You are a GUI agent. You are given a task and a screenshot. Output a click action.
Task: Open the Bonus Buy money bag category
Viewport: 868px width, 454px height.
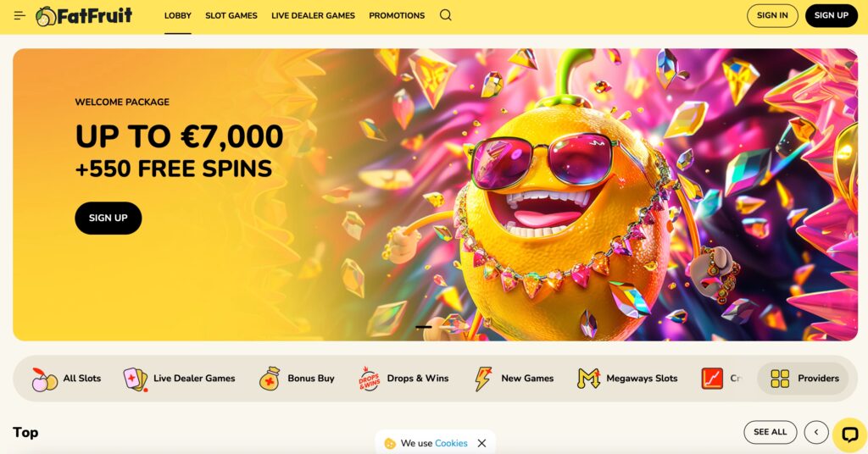coord(298,379)
